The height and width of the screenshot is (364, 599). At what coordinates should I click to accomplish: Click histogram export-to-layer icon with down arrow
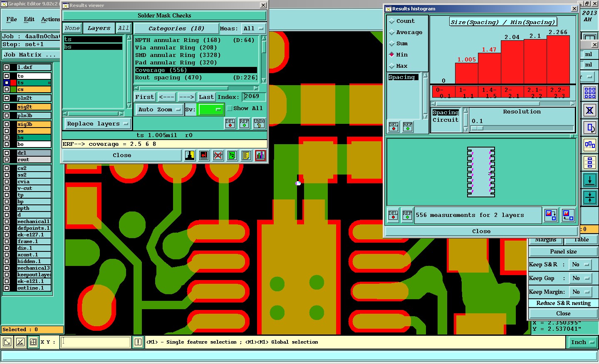(x=551, y=215)
